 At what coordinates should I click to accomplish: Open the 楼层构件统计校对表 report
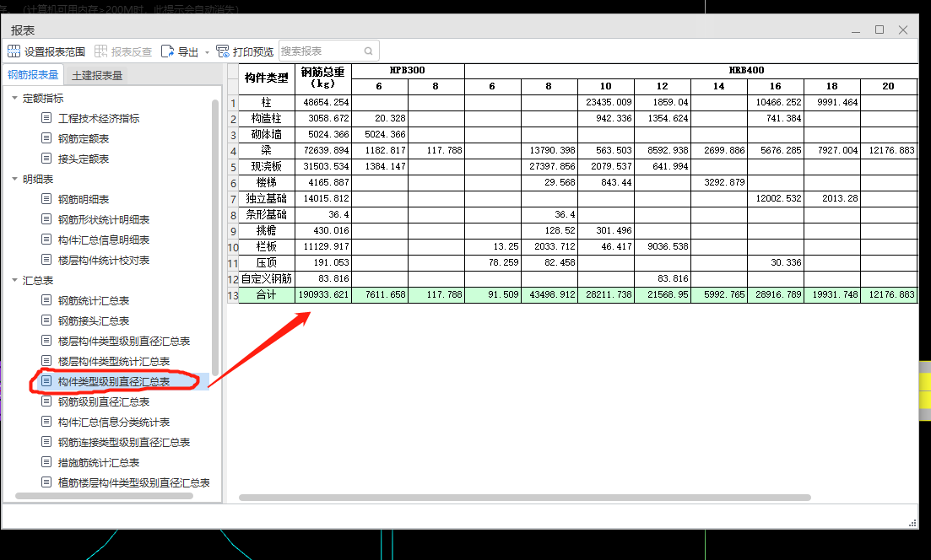point(104,260)
